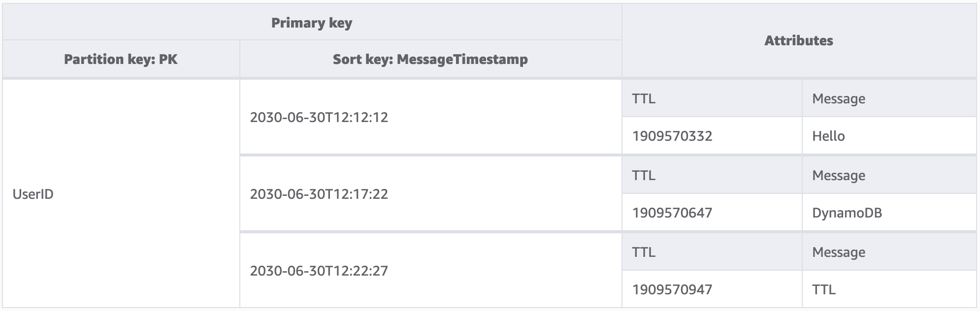
Task: Click the TTL label in first item
Action: point(644,98)
